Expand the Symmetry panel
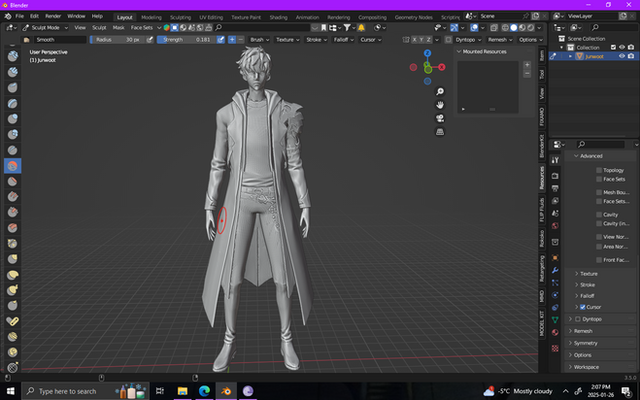Image resolution: width=640 pixels, height=400 pixels. pyautogui.click(x=583, y=342)
